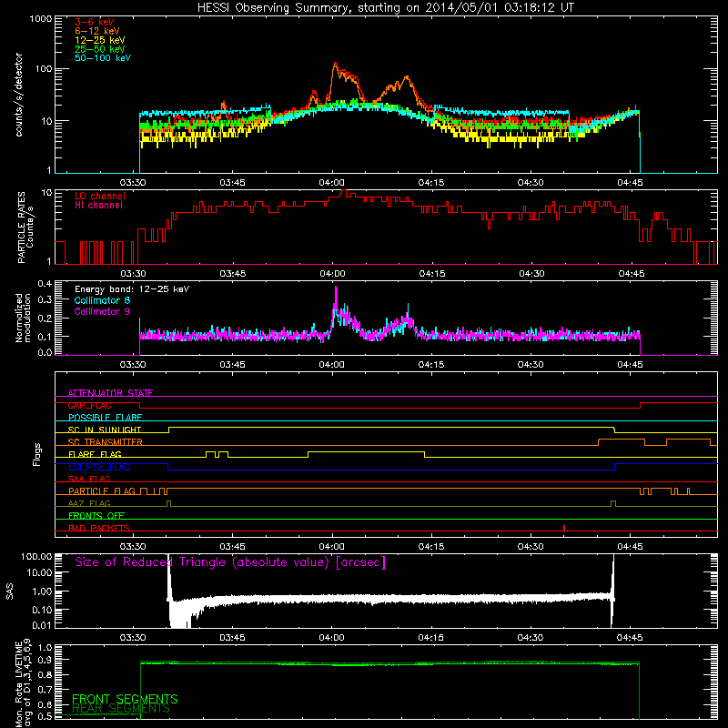Click the HESSI Observing Summary title text
The width and height of the screenshot is (728, 728).
click(385, 8)
